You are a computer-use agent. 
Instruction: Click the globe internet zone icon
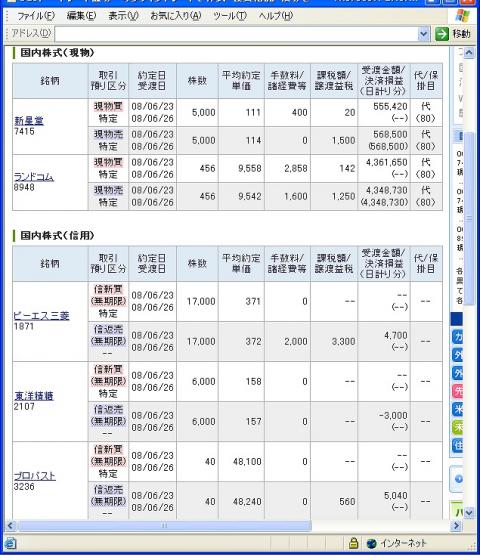click(x=371, y=544)
